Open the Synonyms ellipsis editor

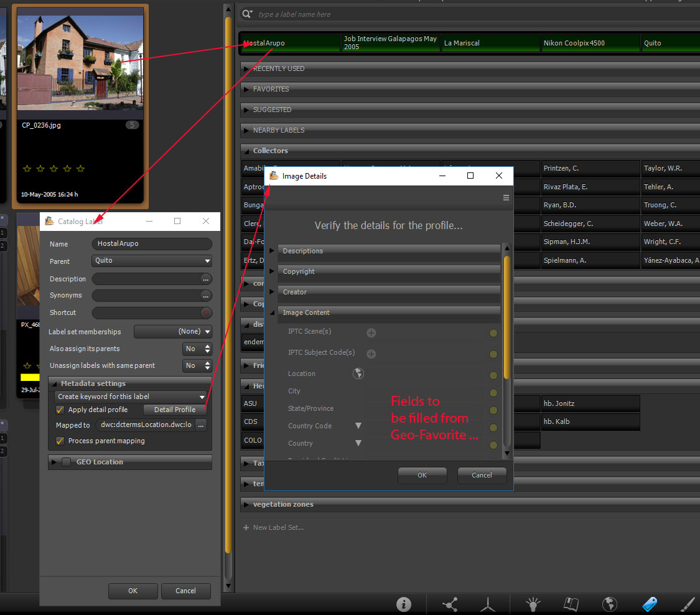tap(205, 296)
